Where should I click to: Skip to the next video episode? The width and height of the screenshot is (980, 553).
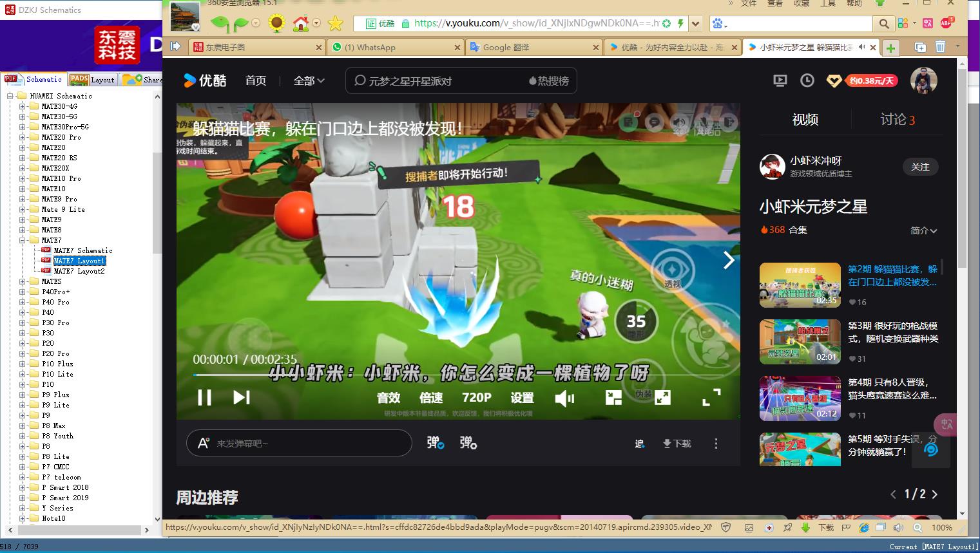point(242,397)
